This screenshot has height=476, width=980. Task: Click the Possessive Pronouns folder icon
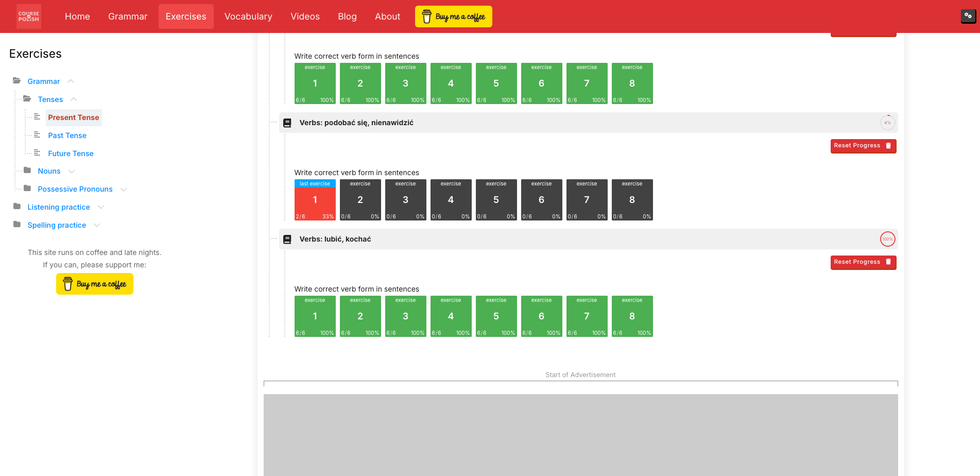(x=27, y=189)
